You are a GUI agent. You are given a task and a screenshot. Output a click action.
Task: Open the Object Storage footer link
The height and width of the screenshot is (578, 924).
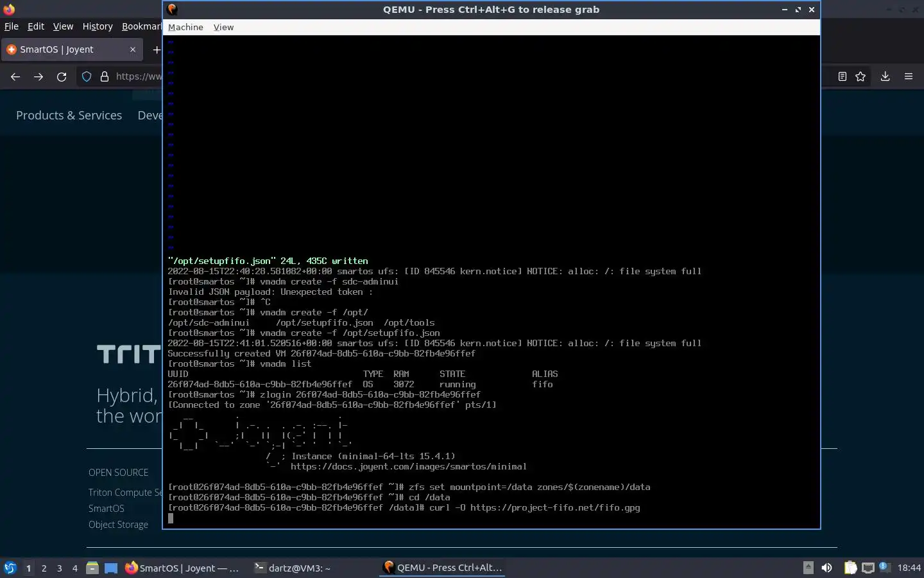pyautogui.click(x=118, y=524)
